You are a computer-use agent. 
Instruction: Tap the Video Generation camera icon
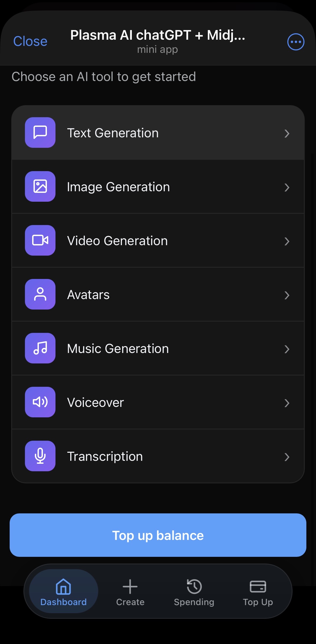pyautogui.click(x=40, y=240)
